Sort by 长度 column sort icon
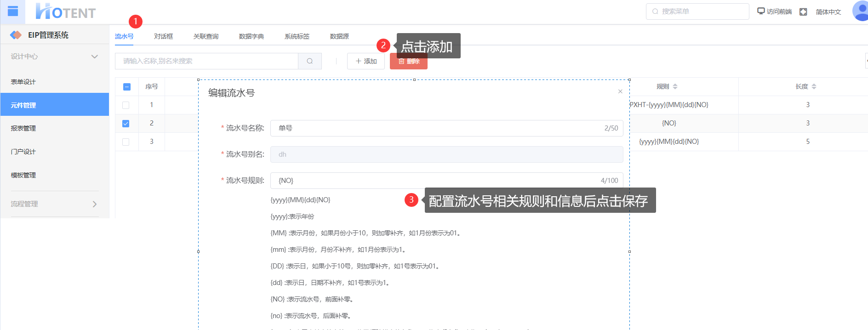The height and width of the screenshot is (330, 868). [814, 86]
